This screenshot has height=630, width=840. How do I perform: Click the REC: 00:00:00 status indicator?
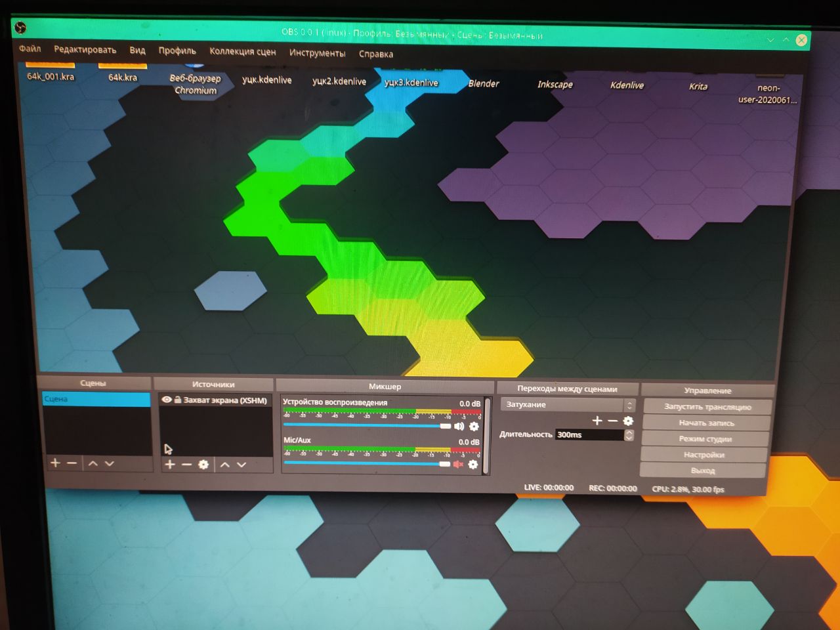pos(613,488)
